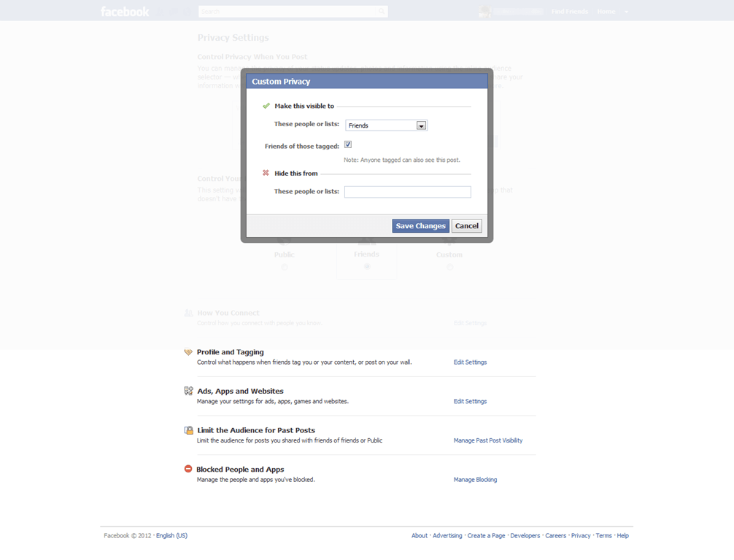
Task: Click the 'Blocked People and Apps' heading
Action: (x=240, y=470)
